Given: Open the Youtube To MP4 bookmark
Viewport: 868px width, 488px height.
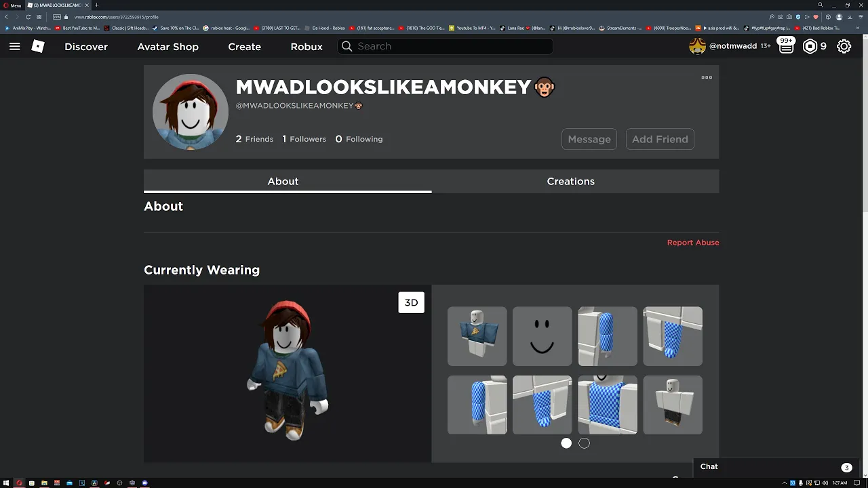Looking at the screenshot, I should click(x=473, y=28).
